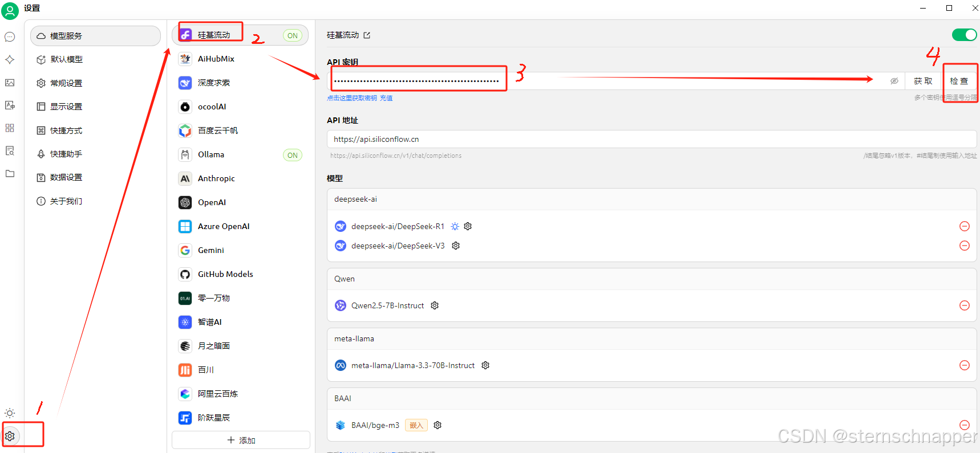Select the 月之暗面 provider
The image size is (980, 453).
240,346
